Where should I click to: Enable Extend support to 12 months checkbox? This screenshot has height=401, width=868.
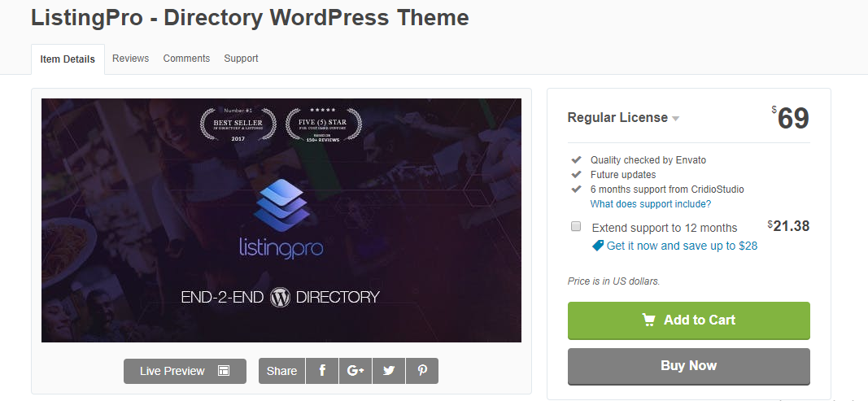576,226
